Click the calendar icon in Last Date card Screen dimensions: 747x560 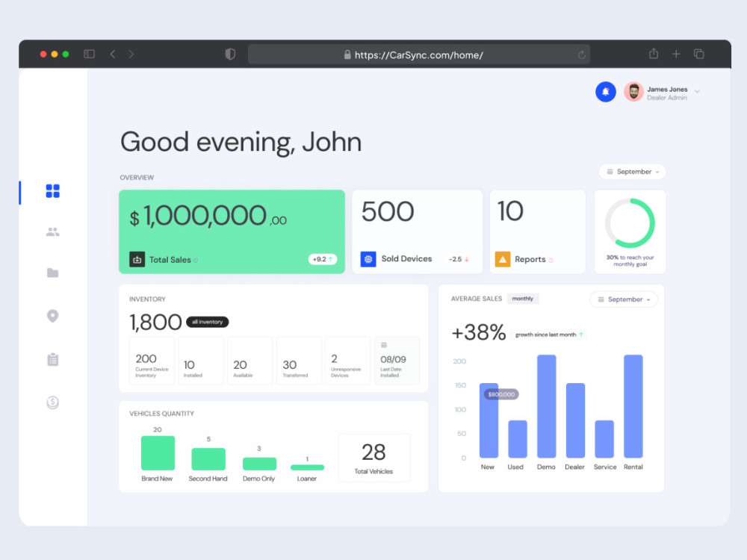point(383,345)
